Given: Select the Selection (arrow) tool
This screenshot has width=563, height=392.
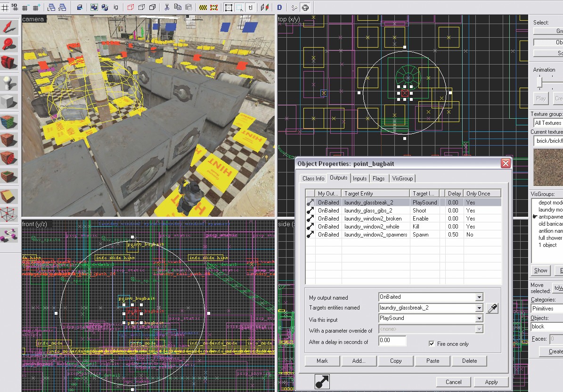Looking at the screenshot, I should tap(9, 27).
